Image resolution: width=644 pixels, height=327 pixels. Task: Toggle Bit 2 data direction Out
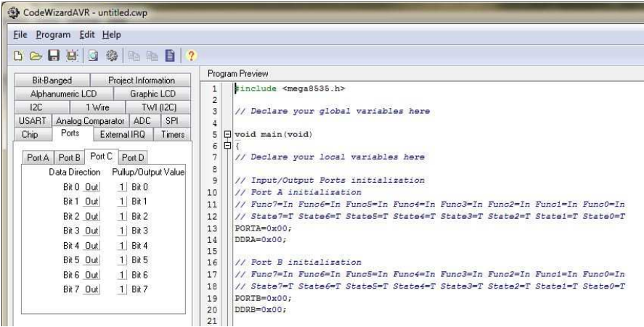(91, 216)
